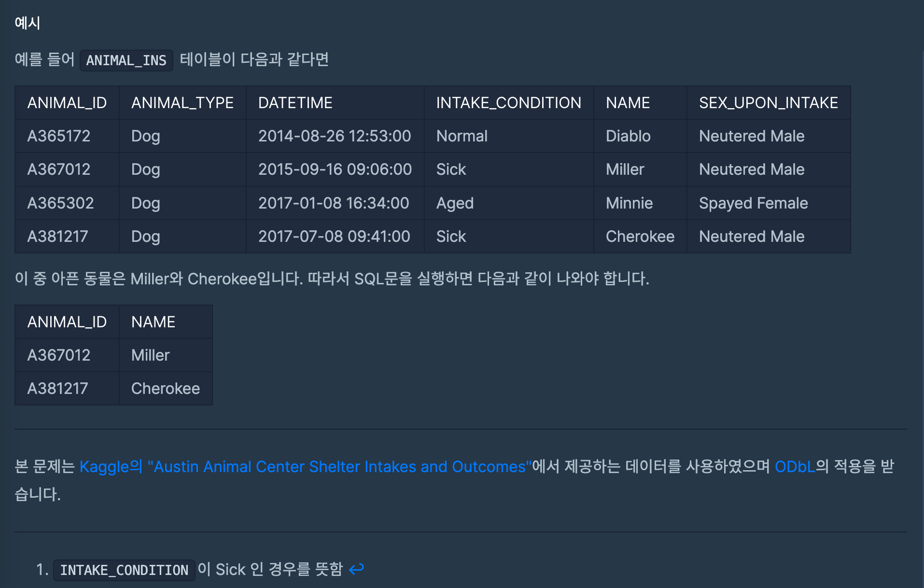Click the INTAKE_CONDITION header in the first table
This screenshot has height=588, width=924.
[508, 103]
